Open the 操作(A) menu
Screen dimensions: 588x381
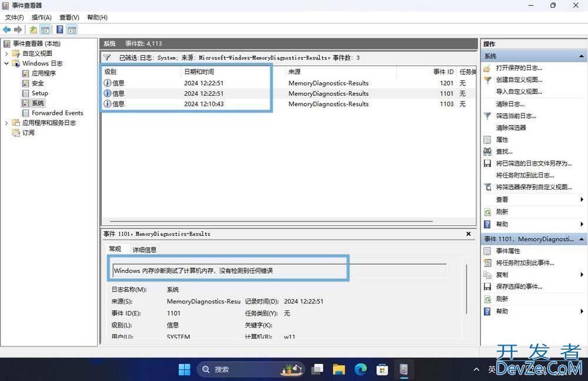tap(41, 17)
